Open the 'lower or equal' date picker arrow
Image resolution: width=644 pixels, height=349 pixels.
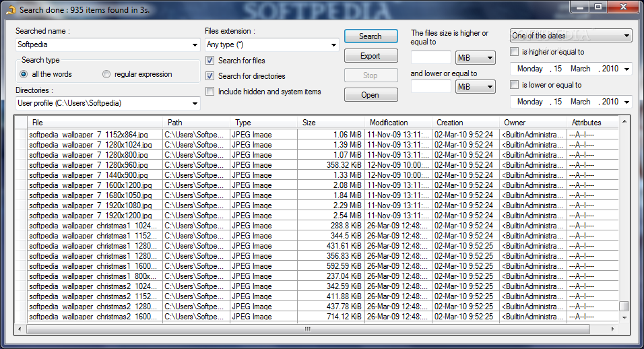626,102
